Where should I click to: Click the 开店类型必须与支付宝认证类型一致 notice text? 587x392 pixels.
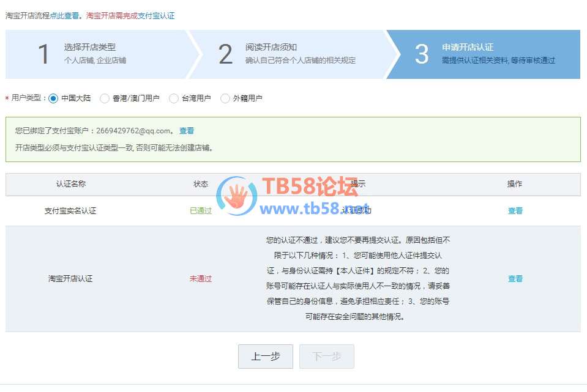(x=114, y=148)
